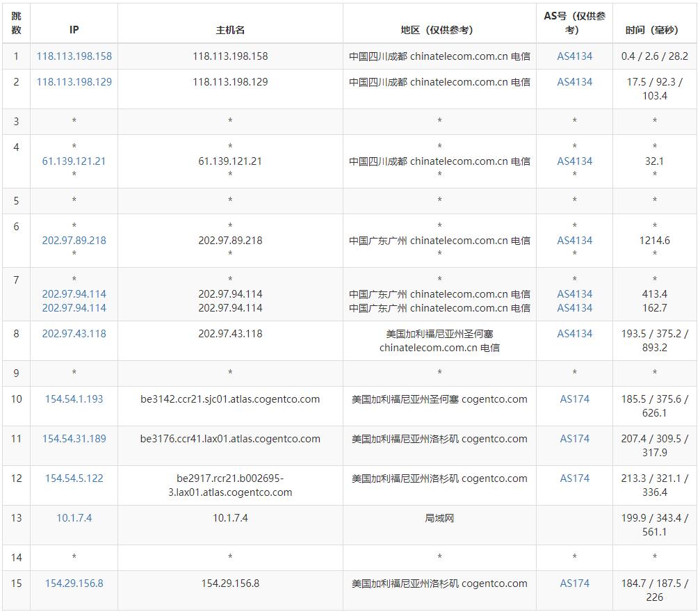The image size is (700, 612).
Task: Open IP link 154.54.31.189
Action: [x=74, y=439]
